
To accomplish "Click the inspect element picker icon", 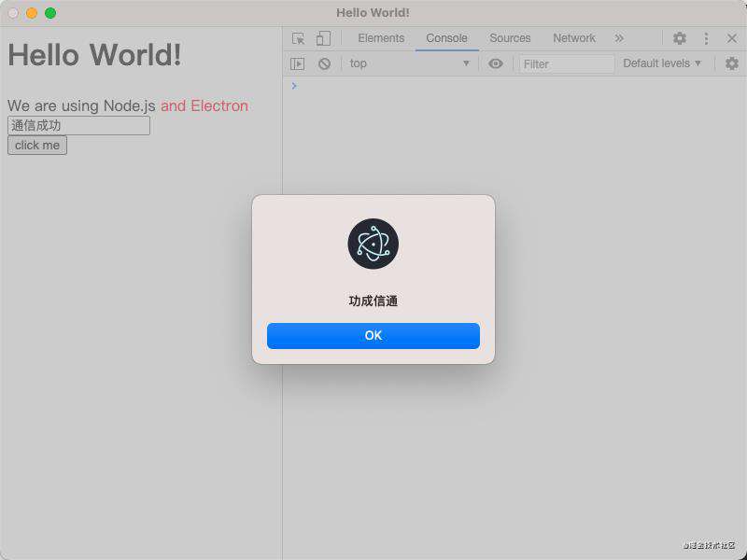I will coord(298,38).
